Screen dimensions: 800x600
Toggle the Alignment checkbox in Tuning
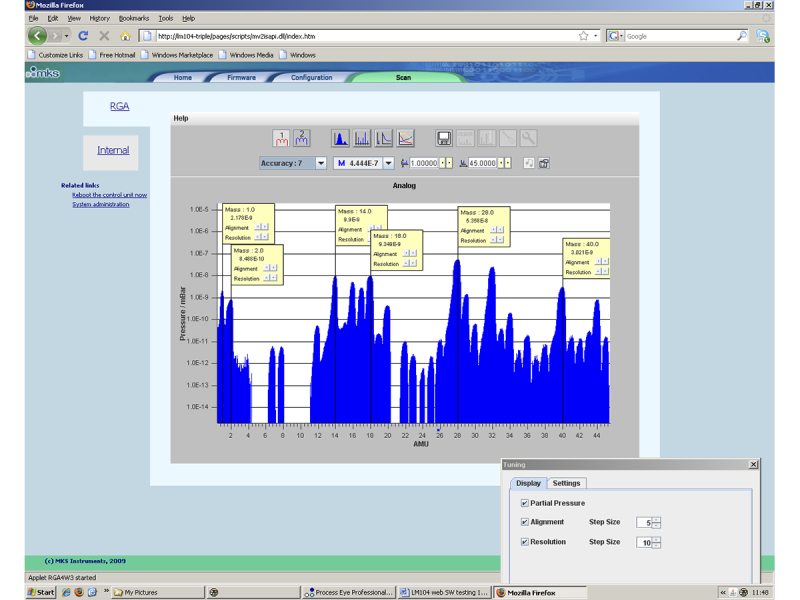pyautogui.click(x=525, y=522)
